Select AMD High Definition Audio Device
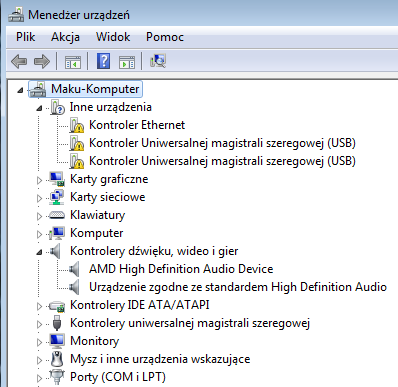This screenshot has width=398, height=387. coord(181,269)
